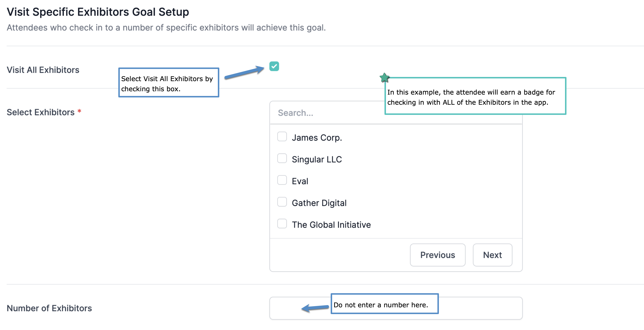Viewport: 644px width, 330px height.
Task: Uncheck the Visit All Exhibitors checkbox
Action: pyautogui.click(x=274, y=66)
